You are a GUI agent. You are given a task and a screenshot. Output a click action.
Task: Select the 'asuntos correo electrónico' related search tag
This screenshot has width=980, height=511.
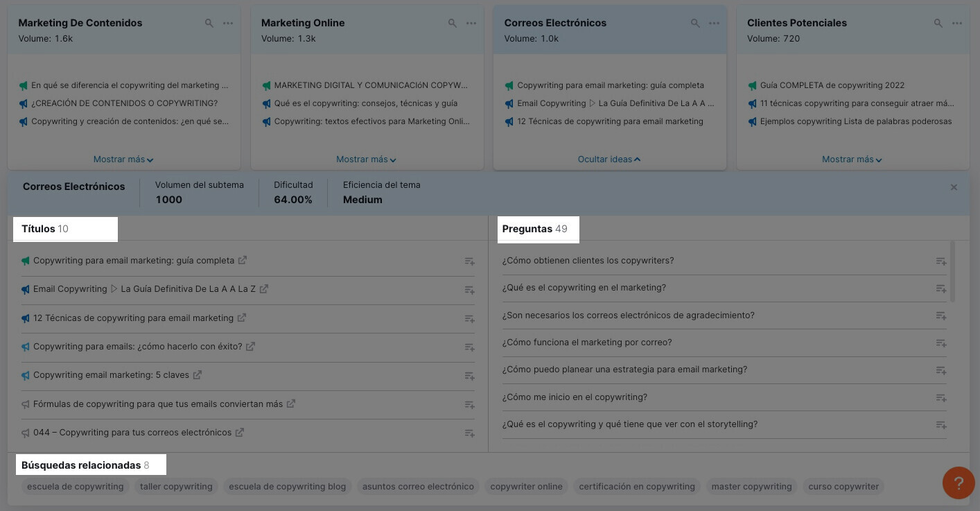[418, 487]
